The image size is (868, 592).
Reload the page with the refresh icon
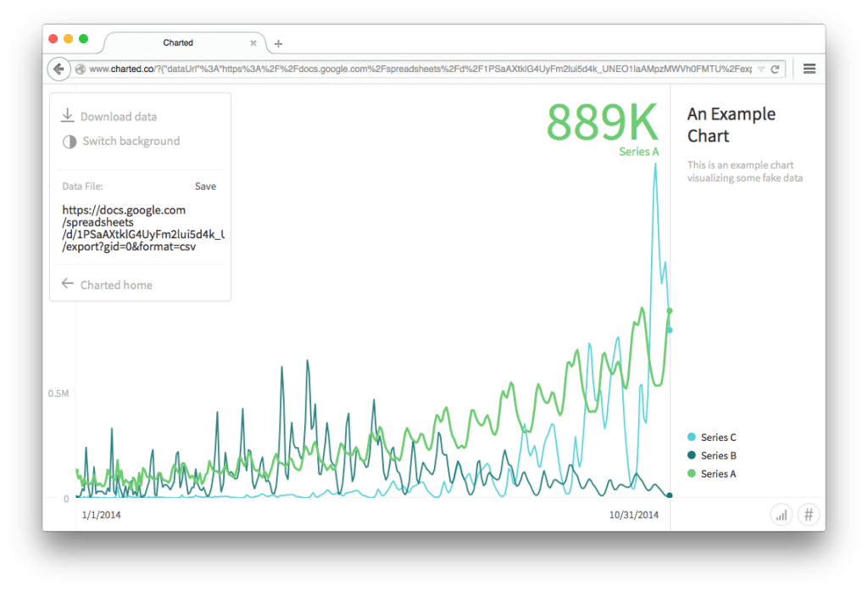(x=775, y=70)
